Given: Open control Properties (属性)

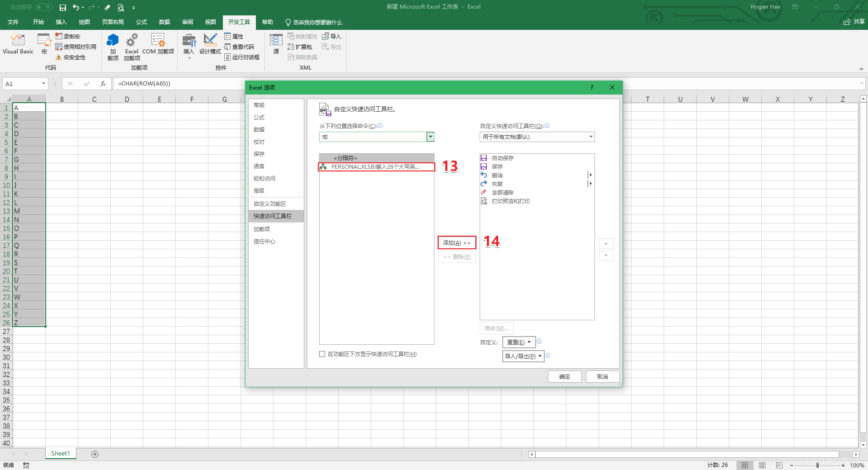Looking at the screenshot, I should click(234, 36).
